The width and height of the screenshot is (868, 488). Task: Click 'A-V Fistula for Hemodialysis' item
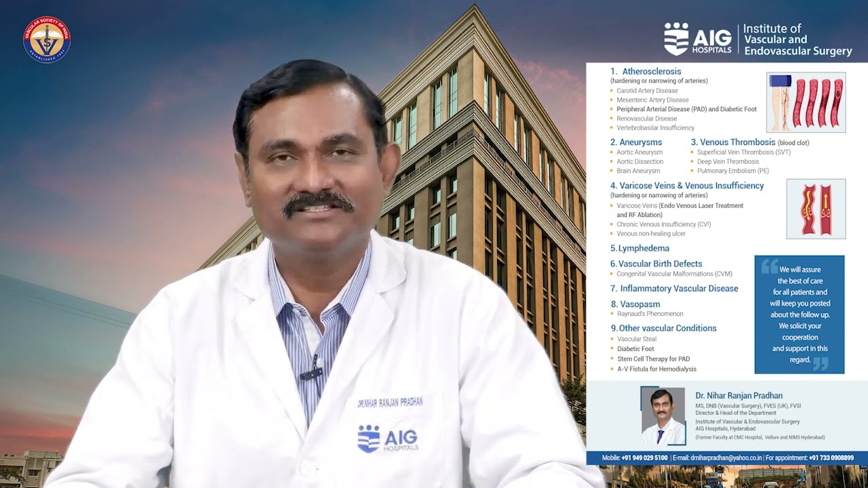click(656, 369)
